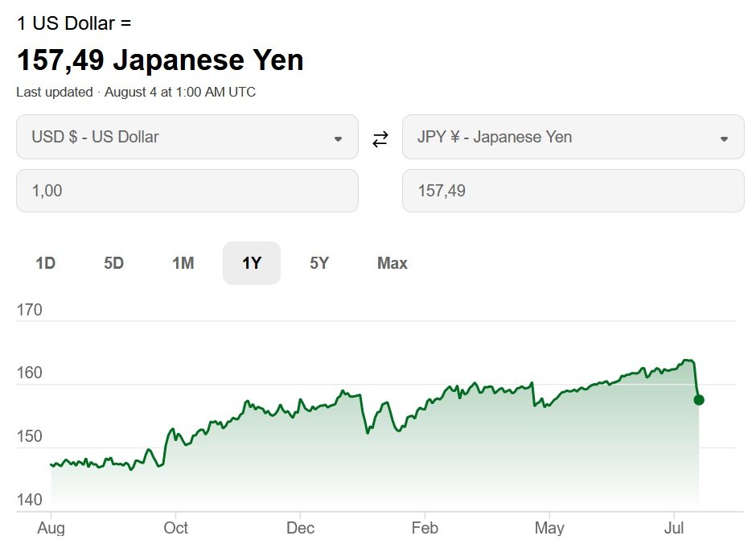Select the 1Y range tab
Viewport: 756px width, 540px height.
(x=252, y=263)
